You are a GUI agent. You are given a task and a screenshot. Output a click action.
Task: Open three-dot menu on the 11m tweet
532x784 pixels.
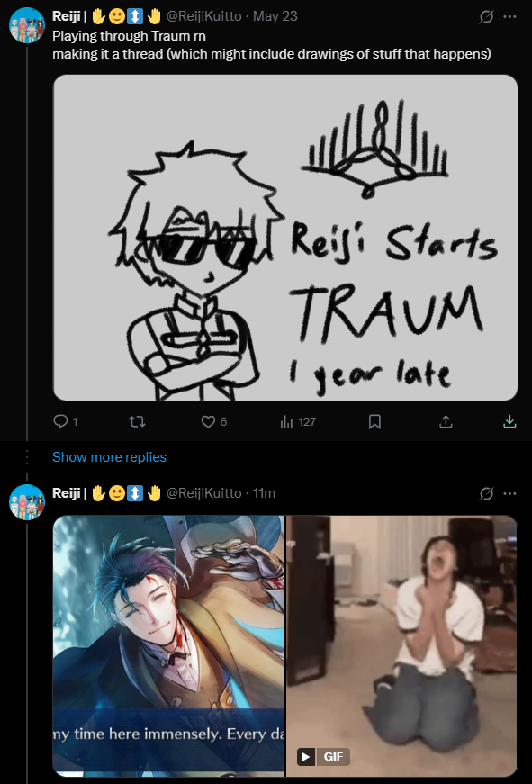coord(509,493)
